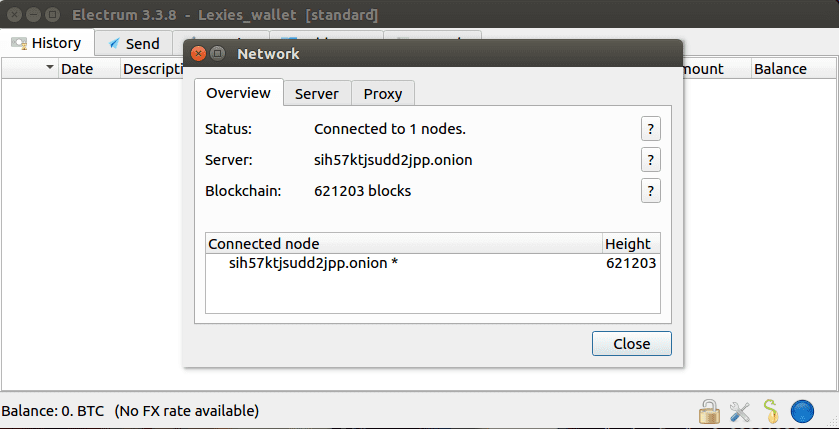Switch to the Server tab

pyautogui.click(x=316, y=94)
